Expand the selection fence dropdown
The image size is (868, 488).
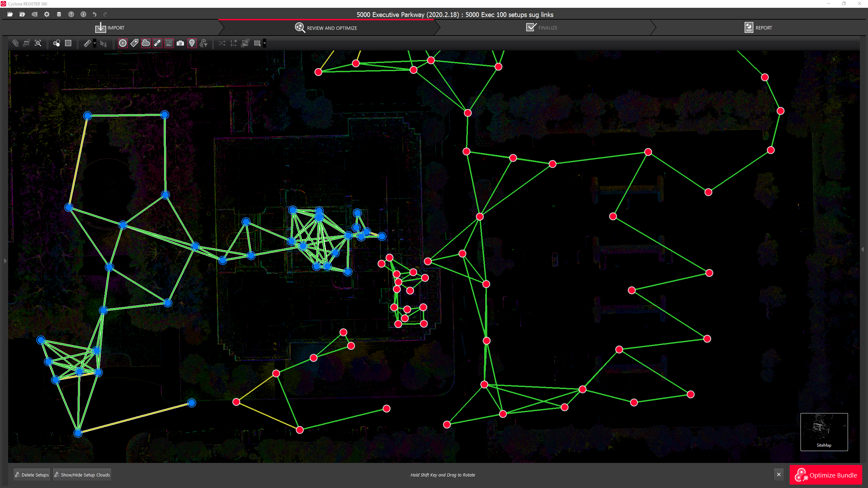click(x=265, y=43)
